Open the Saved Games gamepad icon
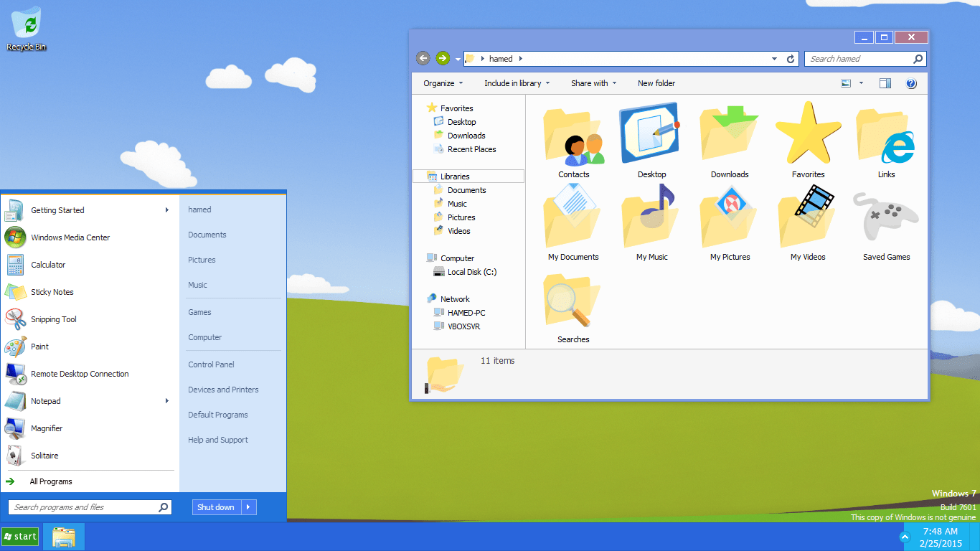Viewport: 980px width, 551px height. [886, 216]
